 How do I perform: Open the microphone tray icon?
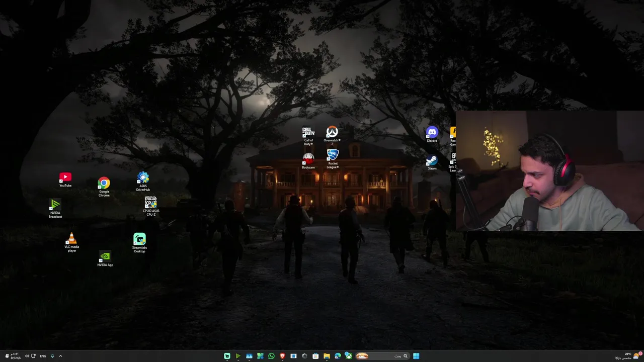(x=52, y=356)
